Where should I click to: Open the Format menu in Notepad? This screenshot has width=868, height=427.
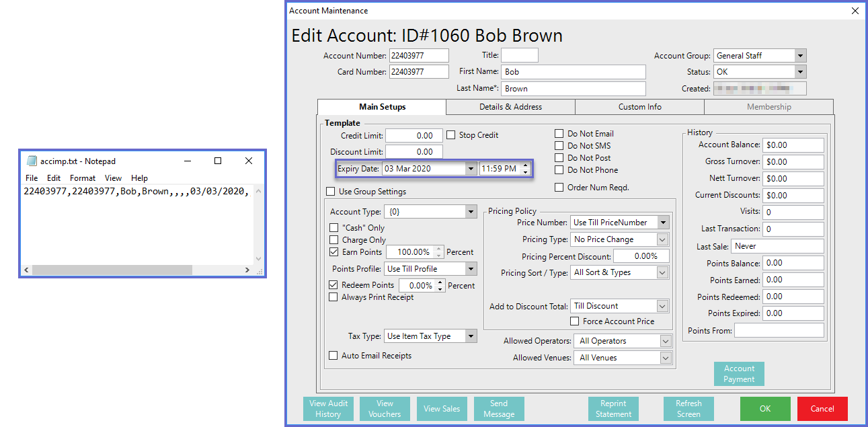(x=83, y=178)
